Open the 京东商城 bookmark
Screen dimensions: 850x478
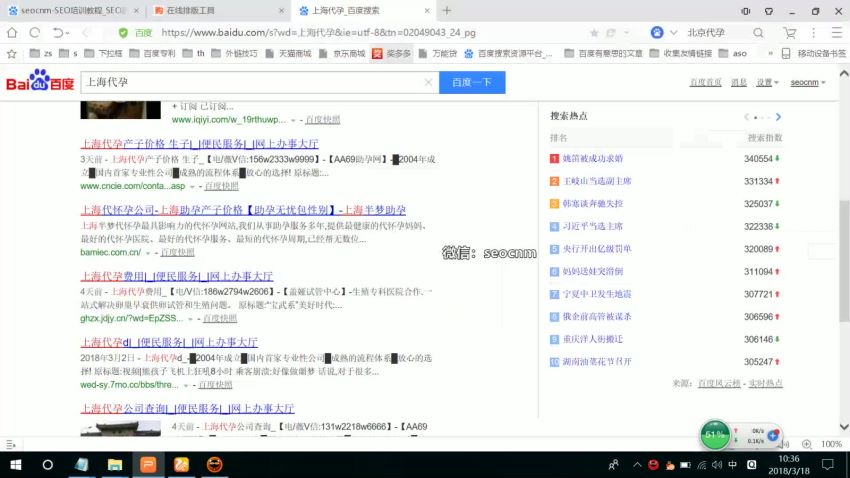(342, 53)
